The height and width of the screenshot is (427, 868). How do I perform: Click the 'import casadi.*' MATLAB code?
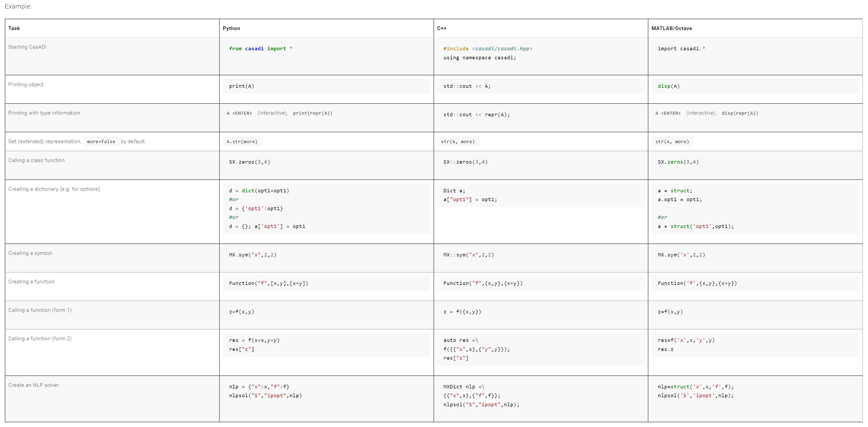click(x=681, y=48)
